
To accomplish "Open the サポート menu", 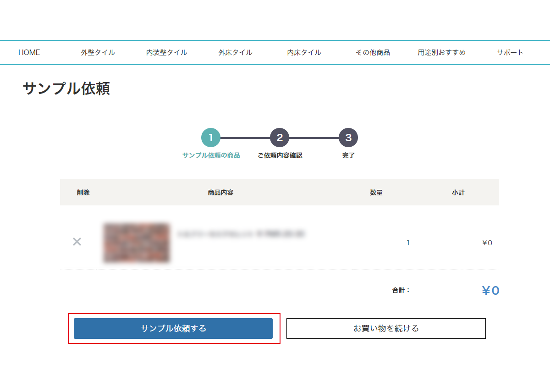I will pos(510,52).
